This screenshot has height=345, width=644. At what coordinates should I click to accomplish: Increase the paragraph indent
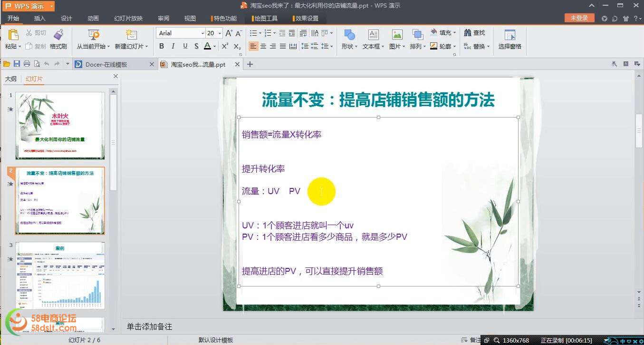pos(293,33)
